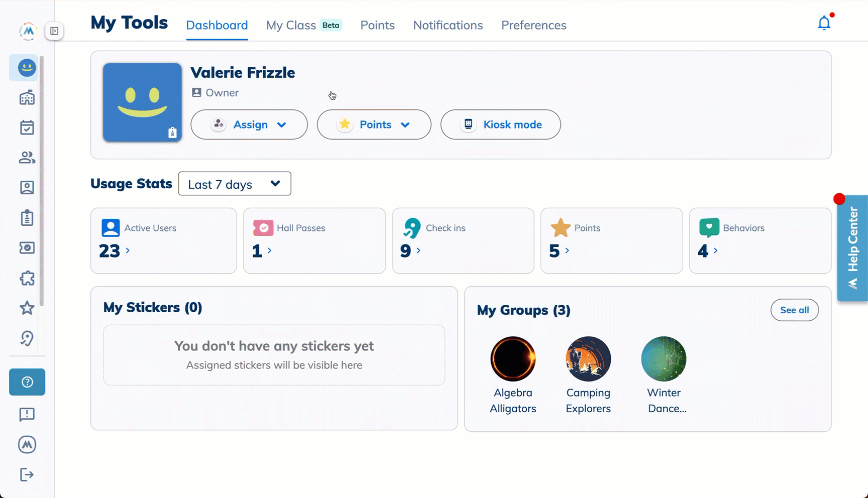This screenshot has height=498, width=868.
Task: Open the Last 7 days dropdown
Action: click(x=235, y=184)
